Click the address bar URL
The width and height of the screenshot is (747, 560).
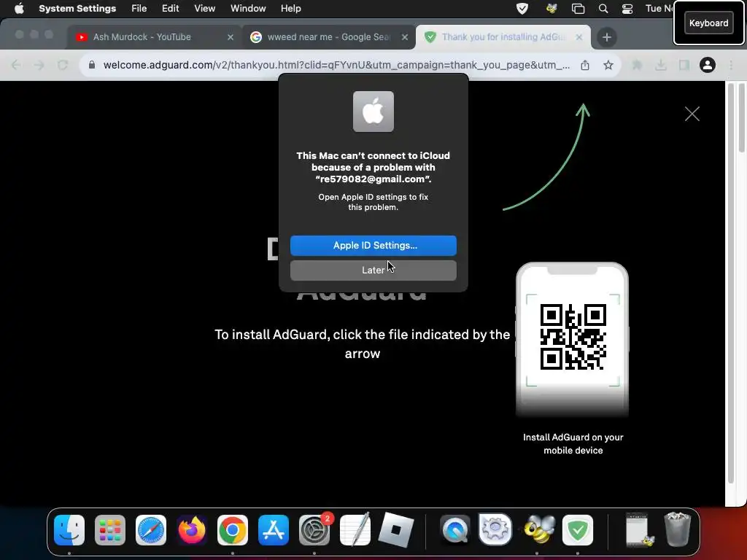tap(336, 65)
